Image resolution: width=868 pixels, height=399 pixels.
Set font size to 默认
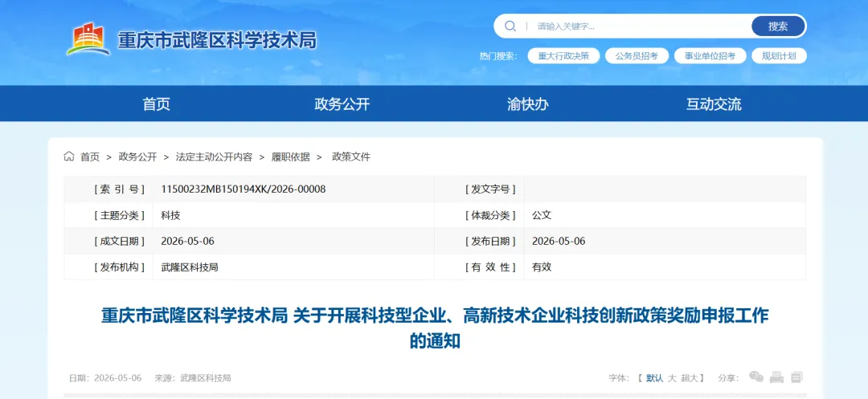655,378
